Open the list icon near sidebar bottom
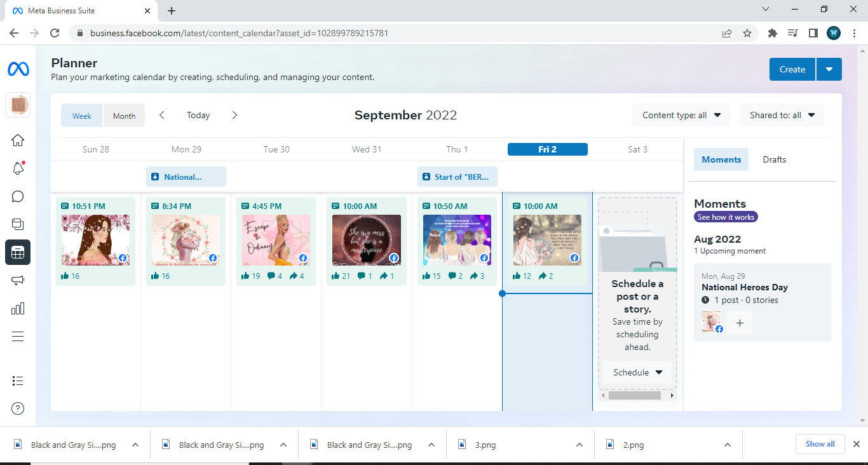This screenshot has height=465, width=868. click(x=18, y=381)
